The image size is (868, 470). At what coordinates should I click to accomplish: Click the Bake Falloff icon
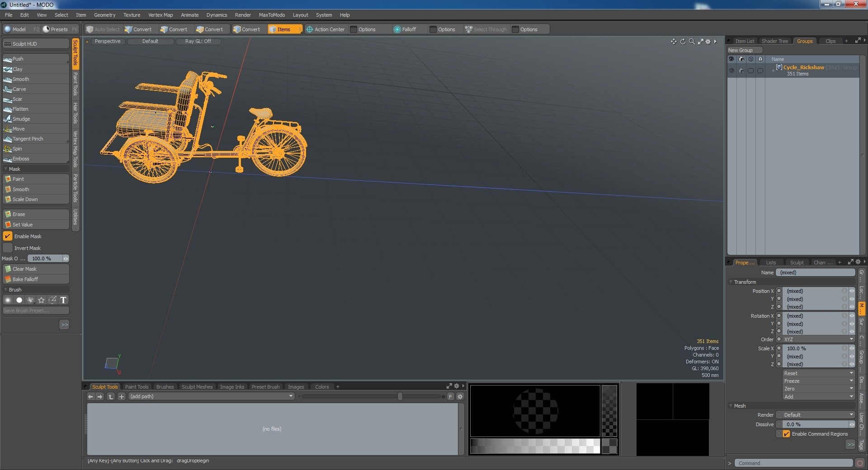(x=8, y=279)
